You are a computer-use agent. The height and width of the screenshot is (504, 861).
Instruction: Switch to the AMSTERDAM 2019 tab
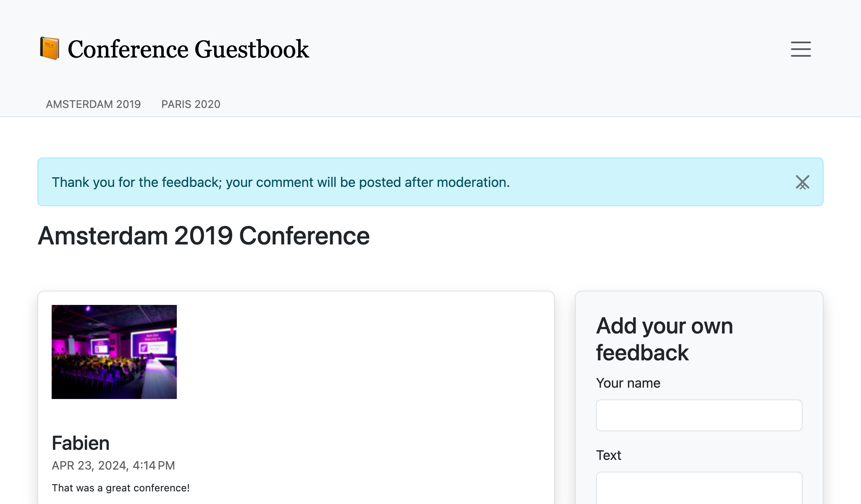[93, 104]
